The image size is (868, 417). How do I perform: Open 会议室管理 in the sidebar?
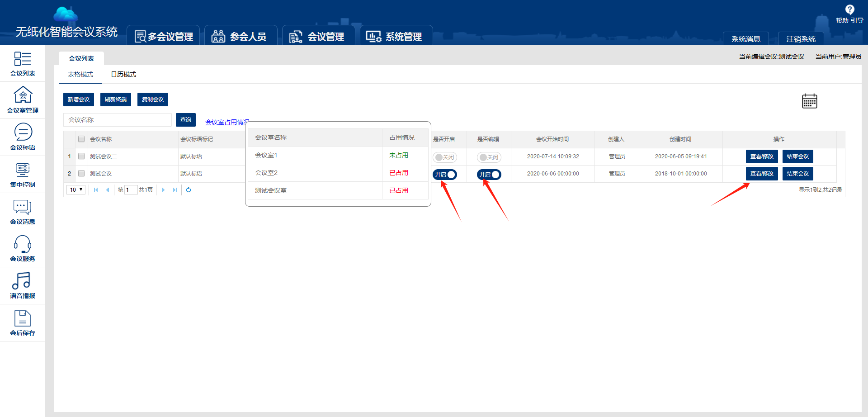(x=23, y=101)
